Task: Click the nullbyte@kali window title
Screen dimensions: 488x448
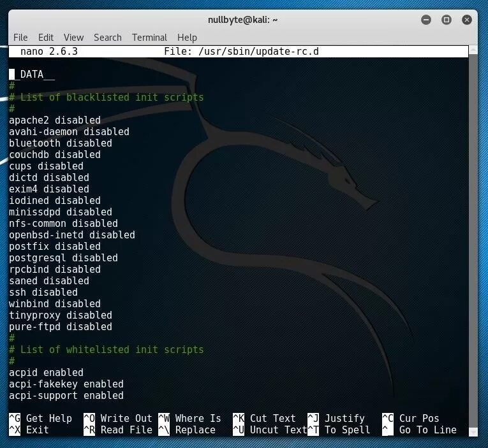Action: tap(243, 20)
